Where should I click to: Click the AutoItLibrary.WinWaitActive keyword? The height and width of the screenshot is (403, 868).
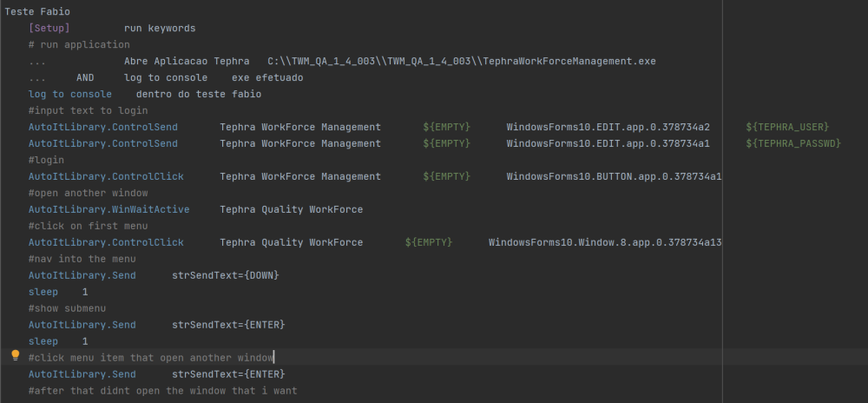click(109, 210)
